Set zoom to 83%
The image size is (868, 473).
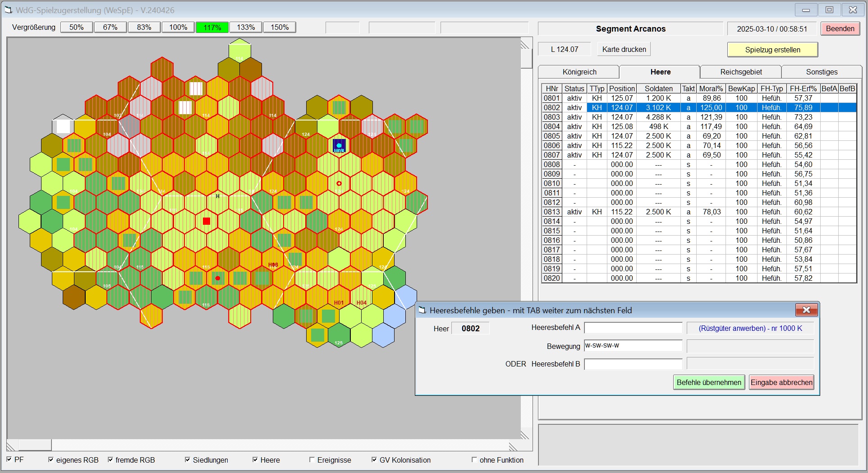coord(144,27)
